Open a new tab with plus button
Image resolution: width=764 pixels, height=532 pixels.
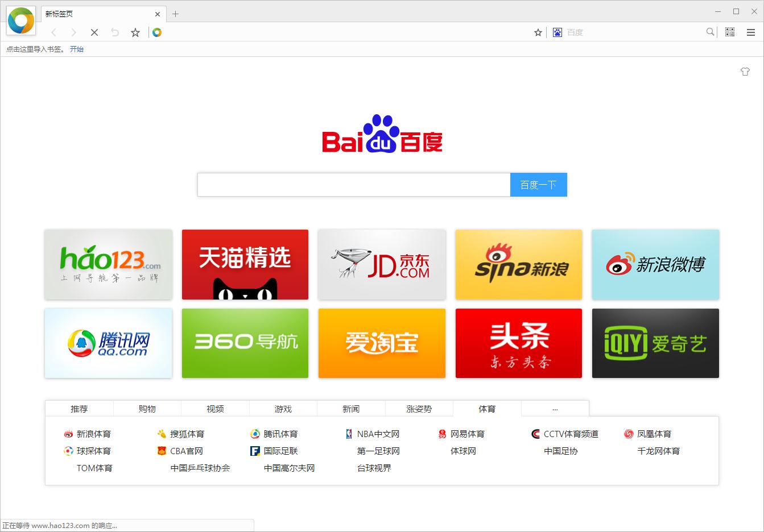point(175,14)
